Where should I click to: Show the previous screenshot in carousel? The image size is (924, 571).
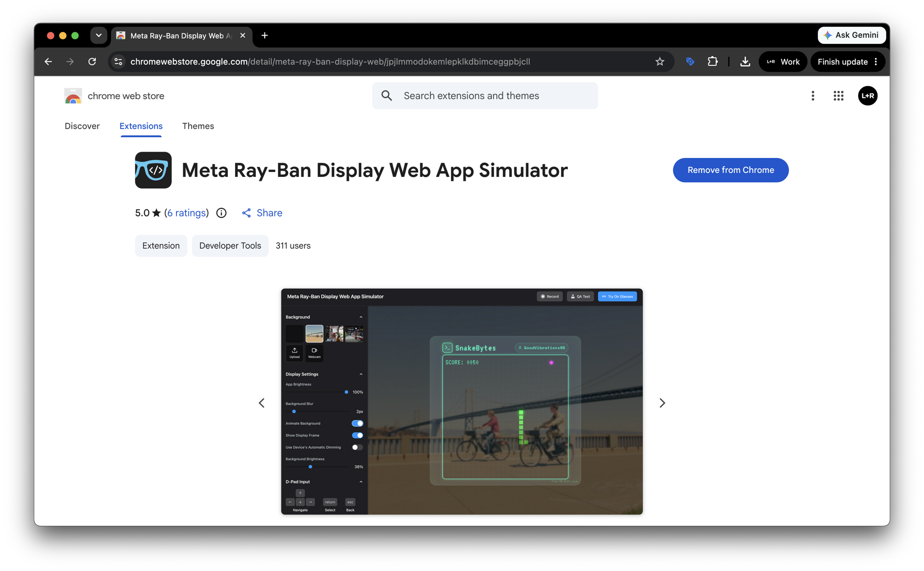tap(262, 403)
